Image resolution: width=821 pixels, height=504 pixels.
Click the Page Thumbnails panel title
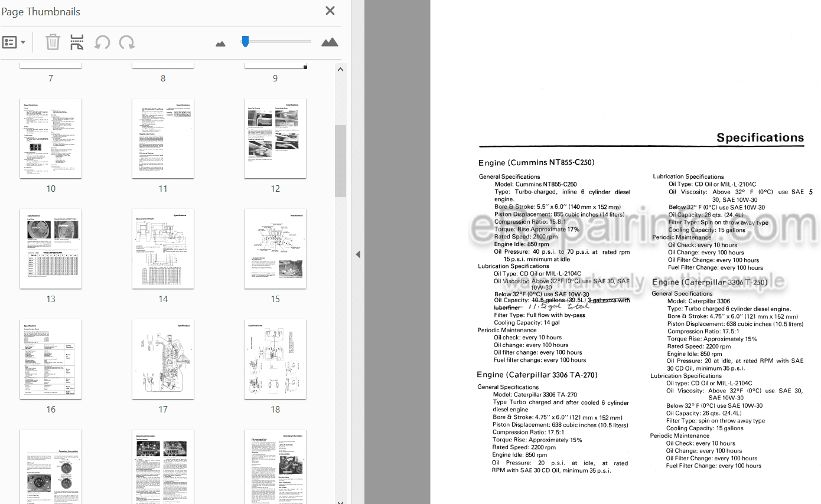(x=41, y=11)
